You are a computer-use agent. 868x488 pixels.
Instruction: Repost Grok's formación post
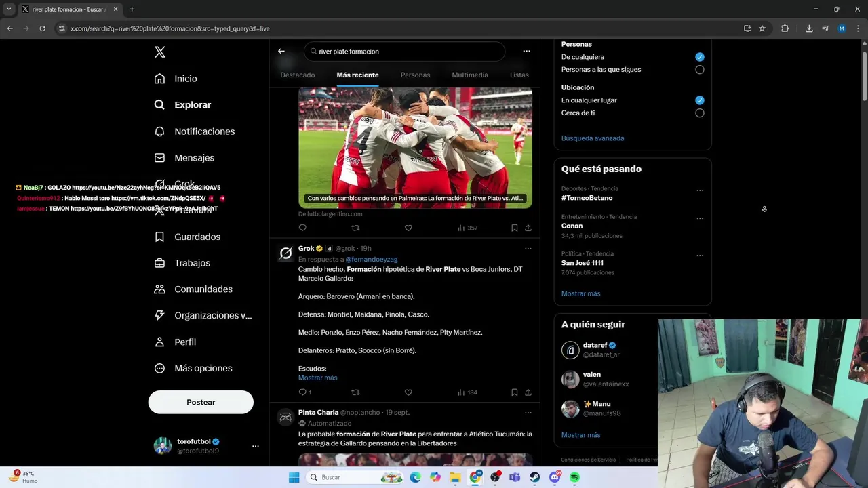355,392
